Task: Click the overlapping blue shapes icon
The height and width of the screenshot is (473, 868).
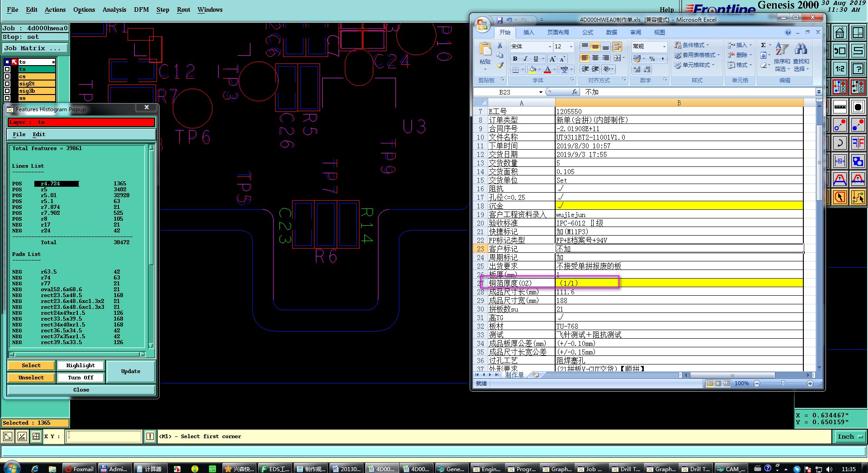Action: pos(858,161)
